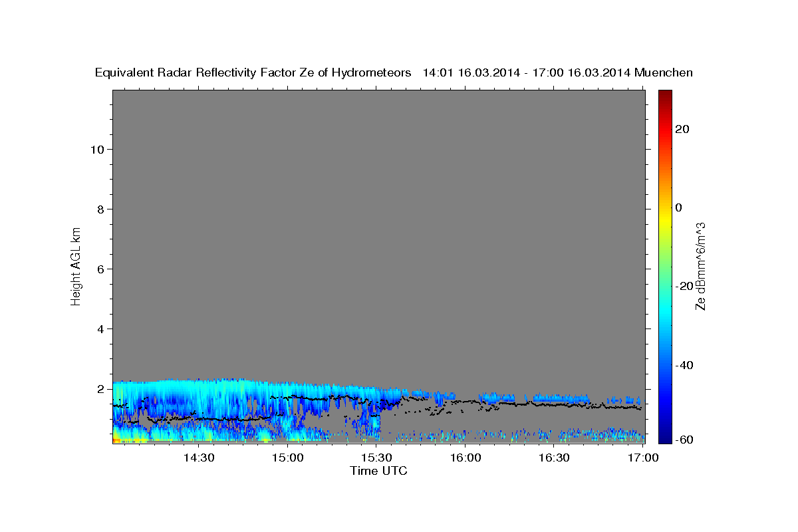This screenshot has width=798, height=532.
Task: Click the colorbar label -60
Action: (x=683, y=440)
